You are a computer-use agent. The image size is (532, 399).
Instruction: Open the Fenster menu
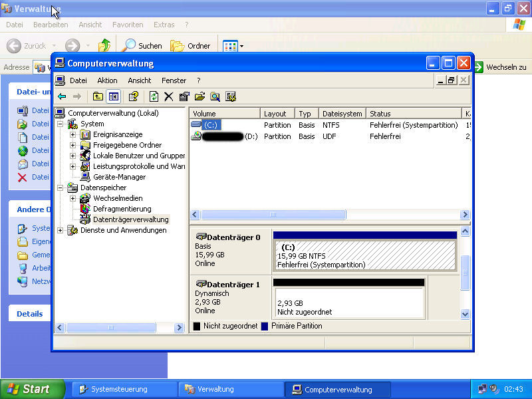pos(174,80)
